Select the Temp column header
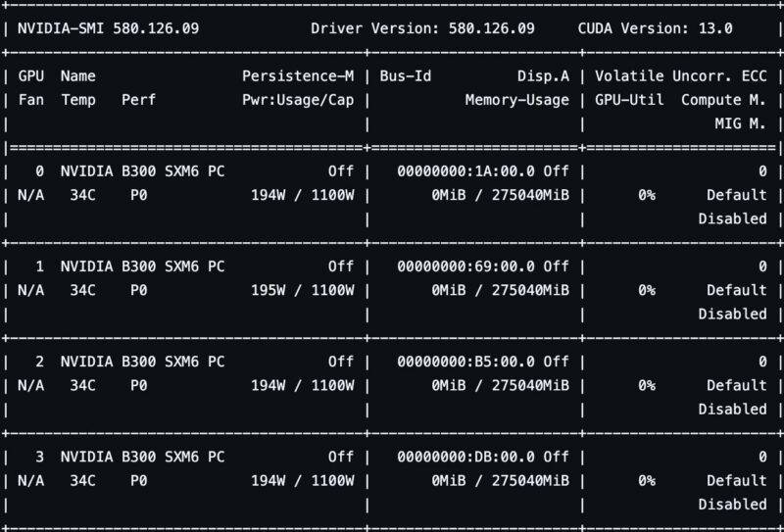This screenshot has width=784, height=532. point(78,100)
